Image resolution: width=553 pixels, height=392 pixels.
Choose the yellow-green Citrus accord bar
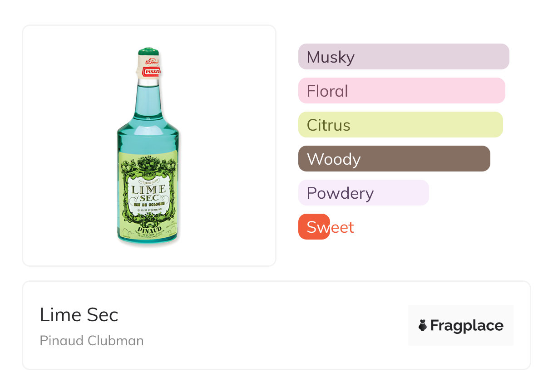point(400,125)
